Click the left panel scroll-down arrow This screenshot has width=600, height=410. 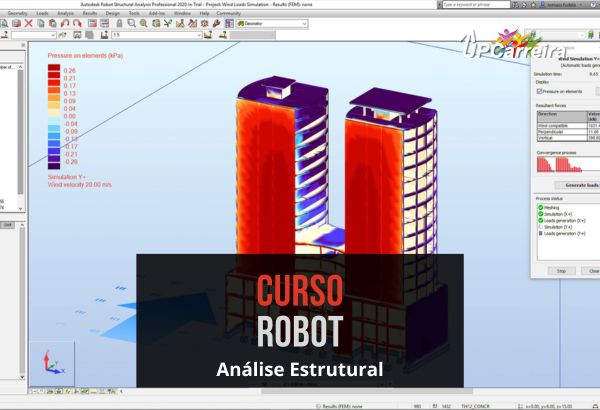20,209
